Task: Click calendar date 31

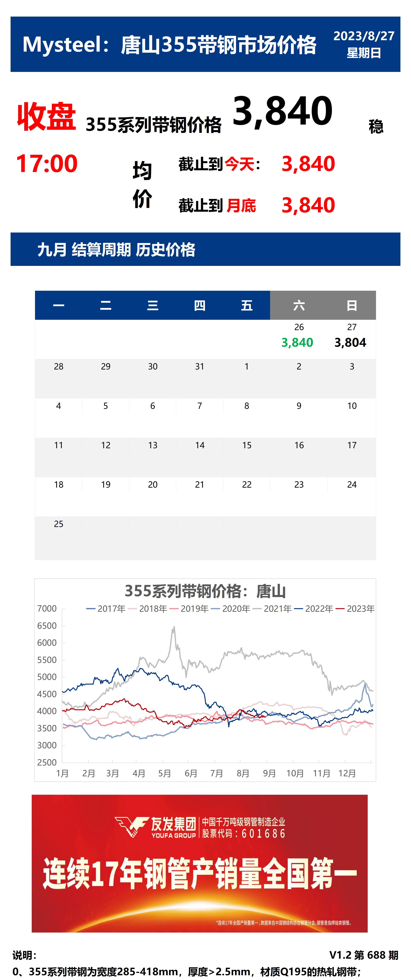Action: [200, 366]
